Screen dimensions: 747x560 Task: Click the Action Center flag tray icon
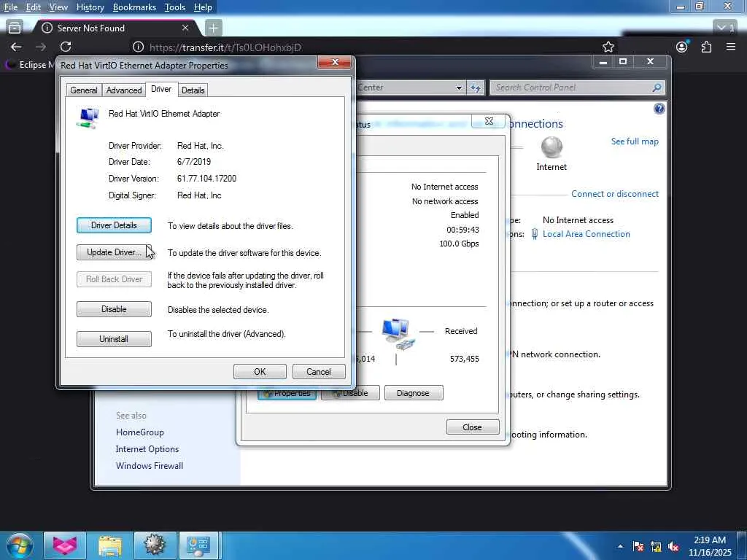(638, 547)
